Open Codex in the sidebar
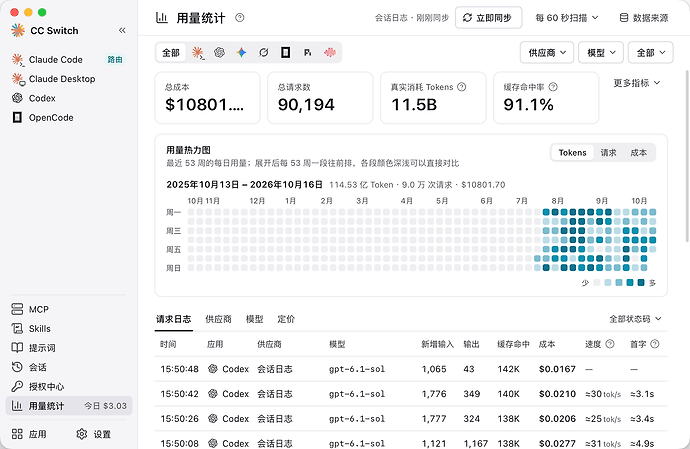This screenshot has height=449, width=690. coord(69,98)
